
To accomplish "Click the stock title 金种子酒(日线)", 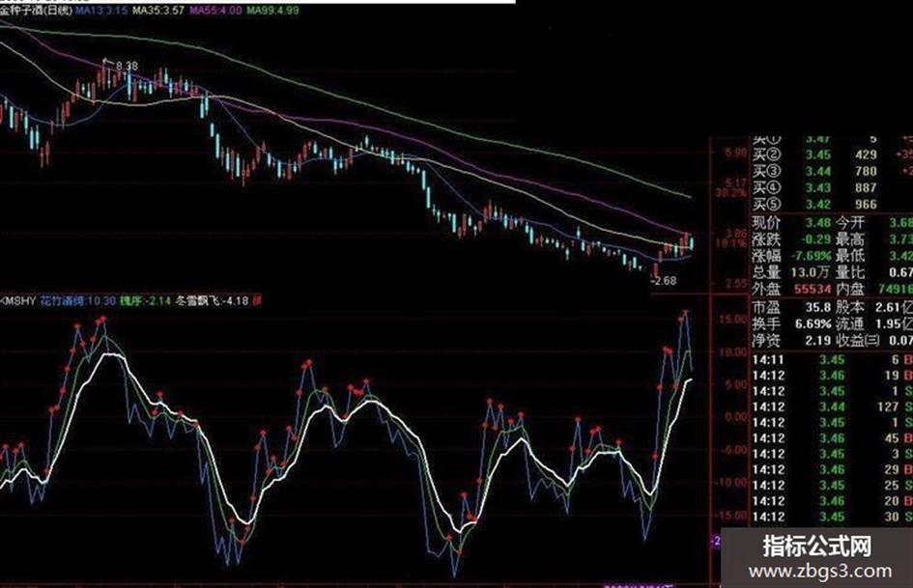I will pos(36,11).
